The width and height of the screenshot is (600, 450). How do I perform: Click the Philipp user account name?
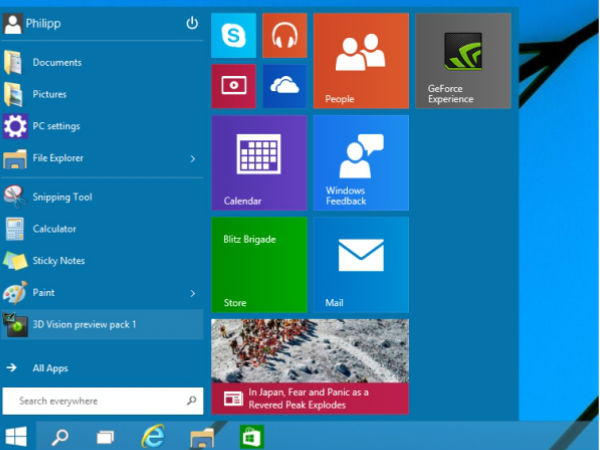[45, 23]
